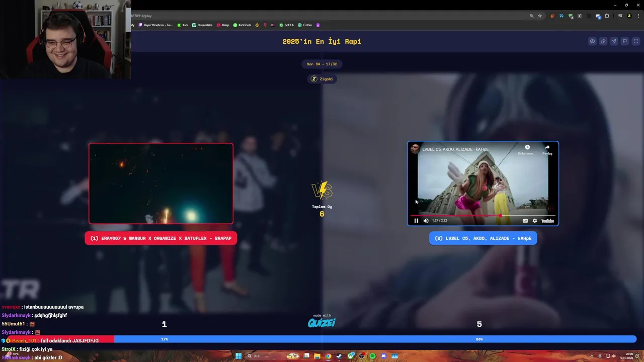Click the 83% blue vote bar
Image resolution: width=644 pixels, height=362 pixels.
pos(375,339)
